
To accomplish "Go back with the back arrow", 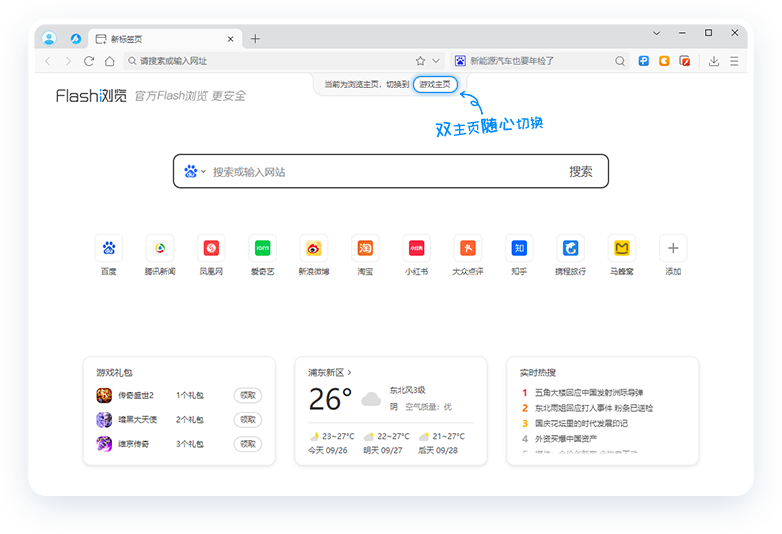I will (48, 61).
